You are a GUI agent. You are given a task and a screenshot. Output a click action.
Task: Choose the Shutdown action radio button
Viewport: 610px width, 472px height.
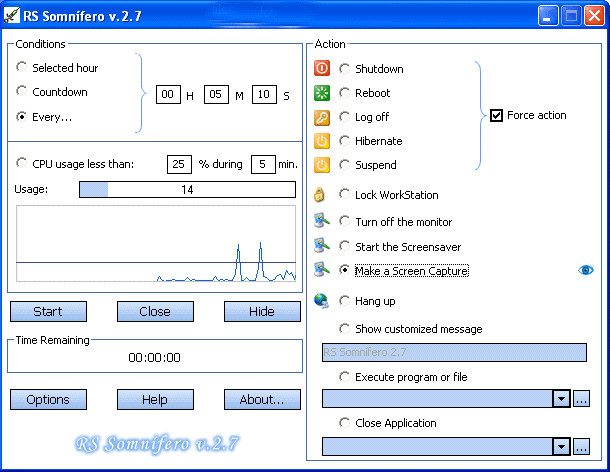click(344, 69)
